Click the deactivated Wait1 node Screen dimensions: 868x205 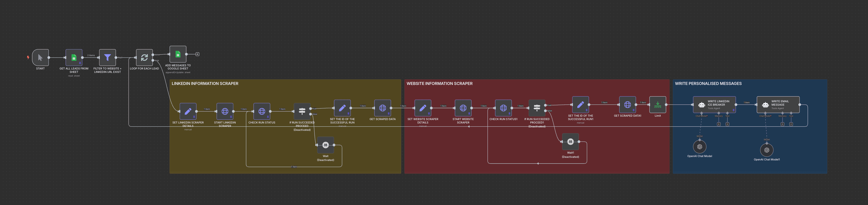click(x=570, y=142)
